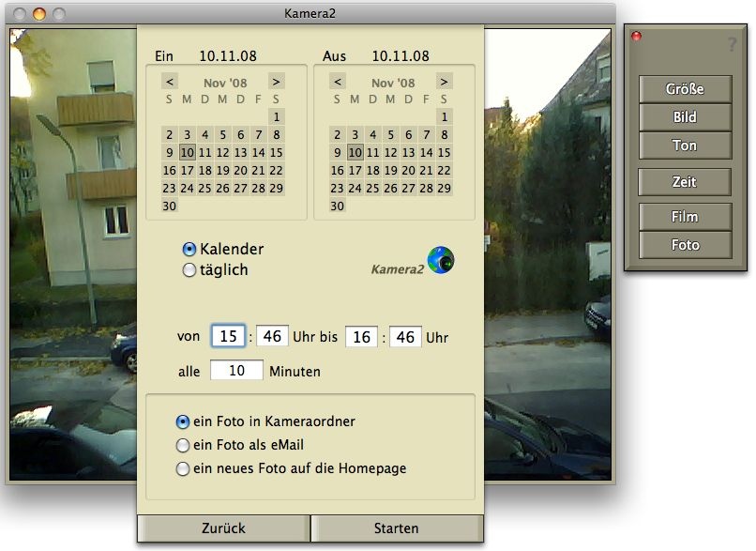Select day 22 in the Ein calendar

point(277,170)
